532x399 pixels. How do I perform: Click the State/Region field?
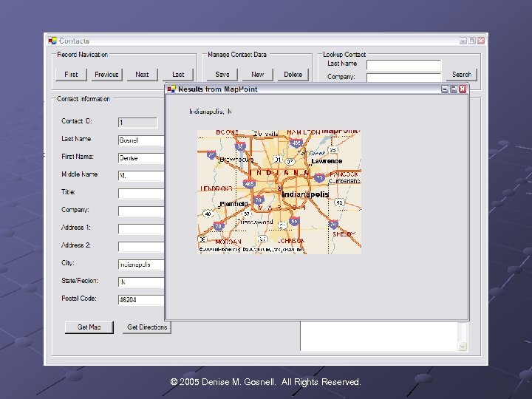[x=141, y=282]
